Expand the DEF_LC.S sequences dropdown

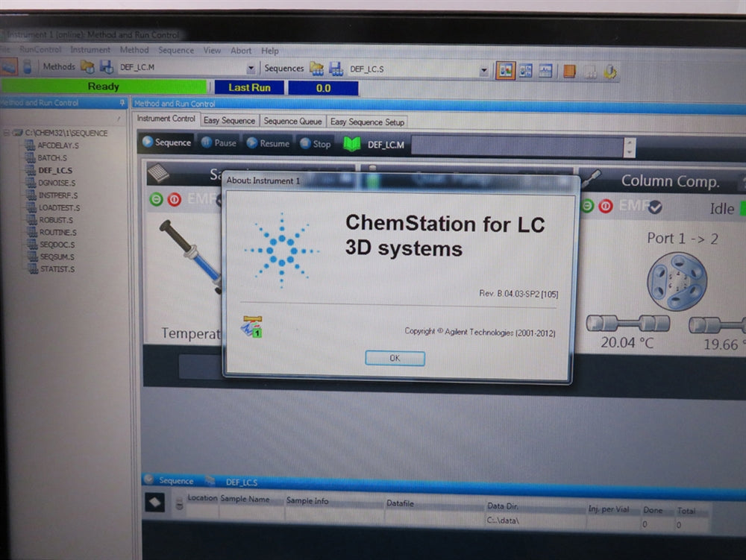coord(484,71)
